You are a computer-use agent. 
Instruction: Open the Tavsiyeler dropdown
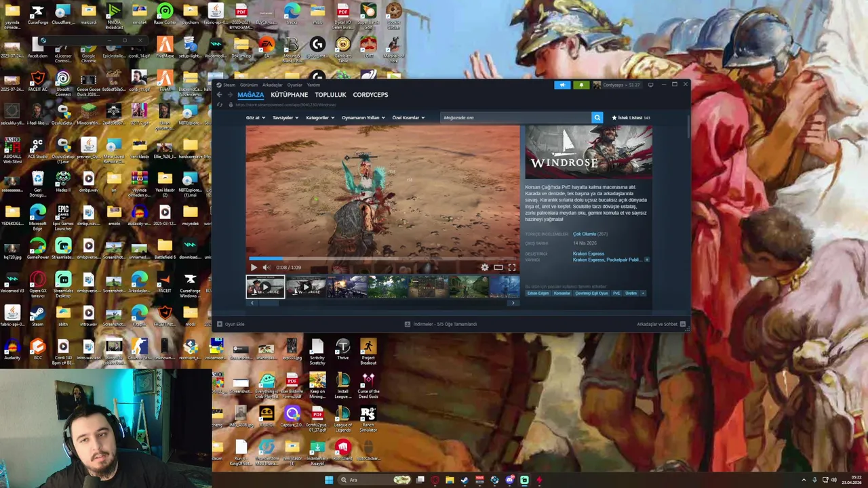pyautogui.click(x=285, y=118)
